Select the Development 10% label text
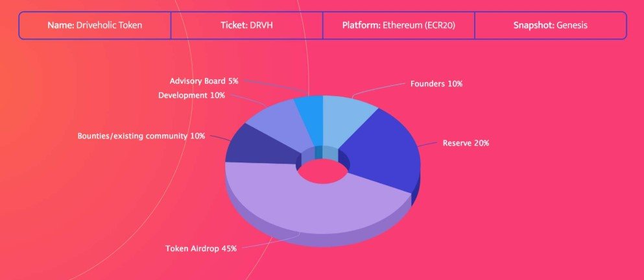This screenshot has width=644, height=280. click(191, 95)
